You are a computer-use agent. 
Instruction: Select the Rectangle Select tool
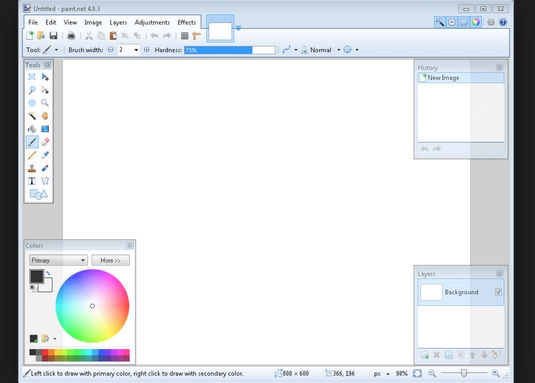pyautogui.click(x=32, y=77)
